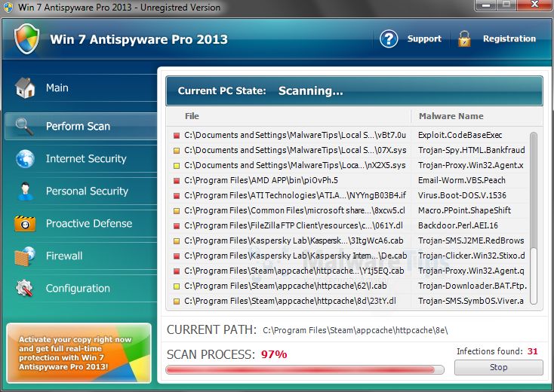Click red marker for Trojan-Clicker.Win32.Stixo.d row
The height and width of the screenshot is (392, 554).
pos(177,256)
